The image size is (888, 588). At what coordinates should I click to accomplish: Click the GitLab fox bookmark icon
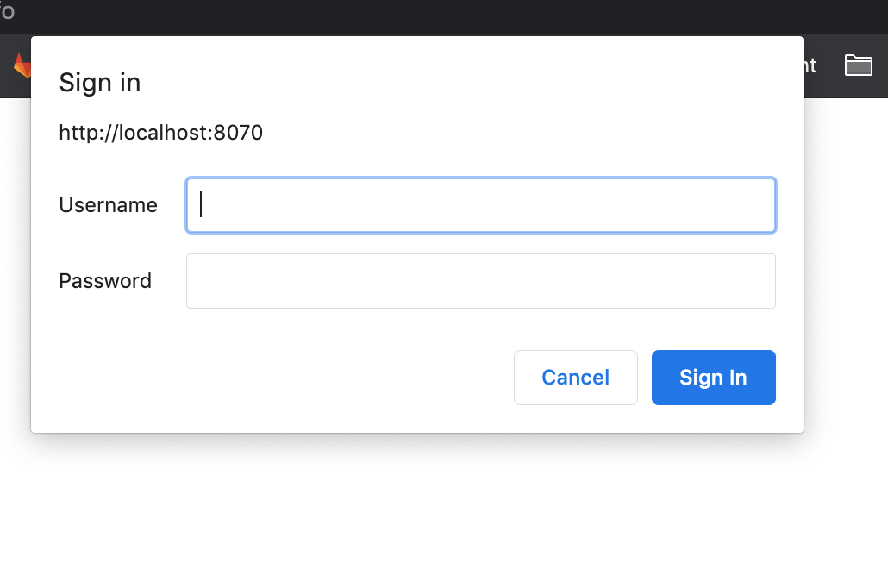(x=22, y=66)
